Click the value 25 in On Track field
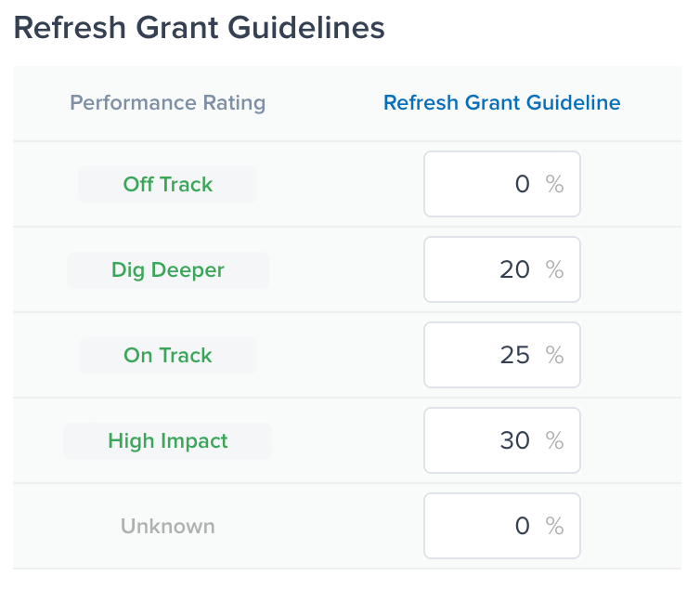The width and height of the screenshot is (700, 589). 514,355
